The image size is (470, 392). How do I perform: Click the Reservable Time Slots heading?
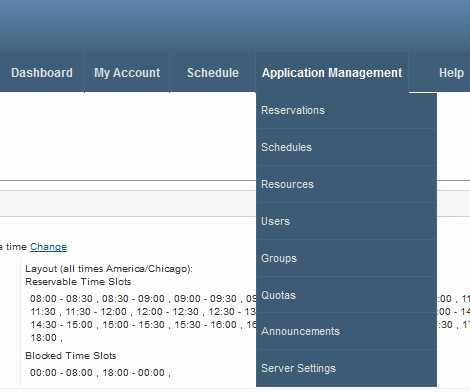[78, 282]
